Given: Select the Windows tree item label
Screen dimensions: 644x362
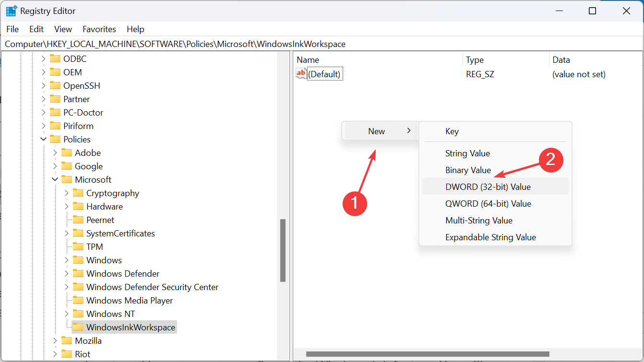Looking at the screenshot, I should pyautogui.click(x=104, y=260).
